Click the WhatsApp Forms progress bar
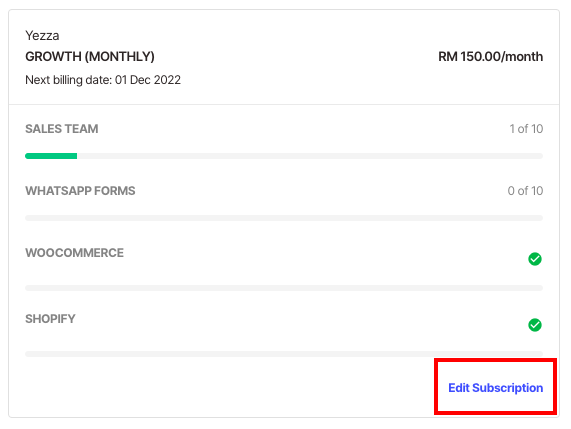This screenshot has height=429, width=571. coord(284,218)
